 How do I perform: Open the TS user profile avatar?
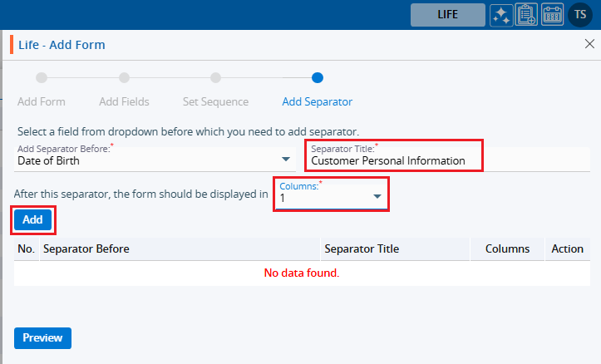coord(579,14)
